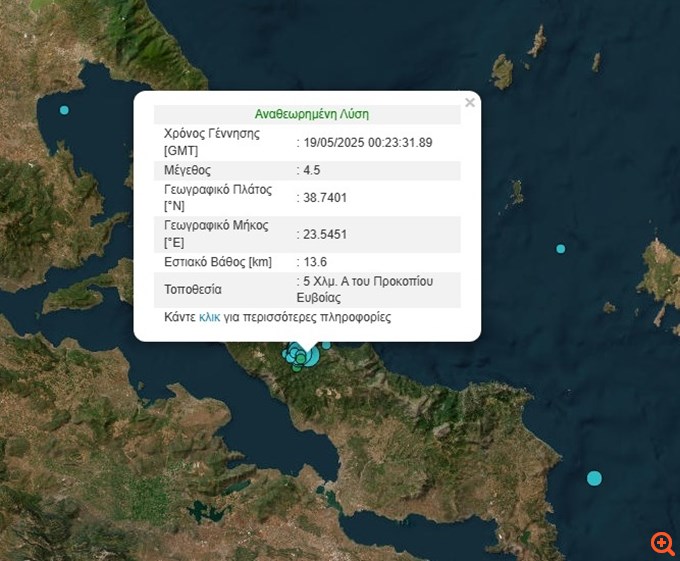
Task: Click the magnitude value 4.5
Action: pos(311,170)
